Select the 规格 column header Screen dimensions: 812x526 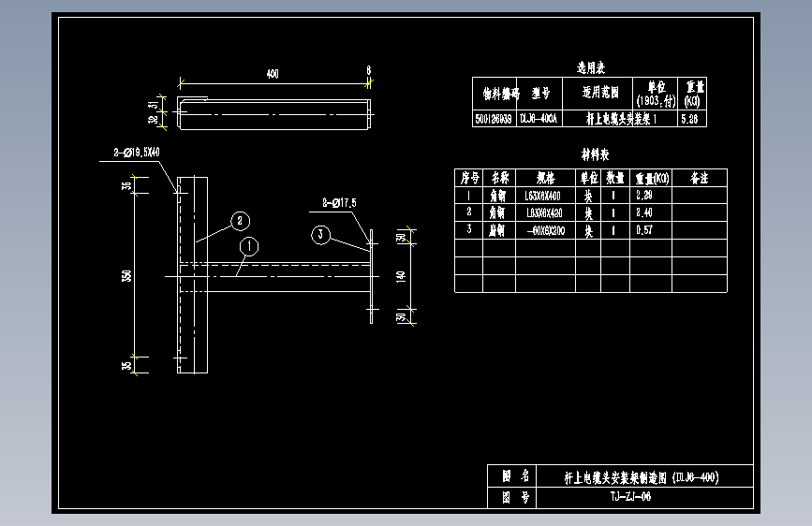(546, 178)
